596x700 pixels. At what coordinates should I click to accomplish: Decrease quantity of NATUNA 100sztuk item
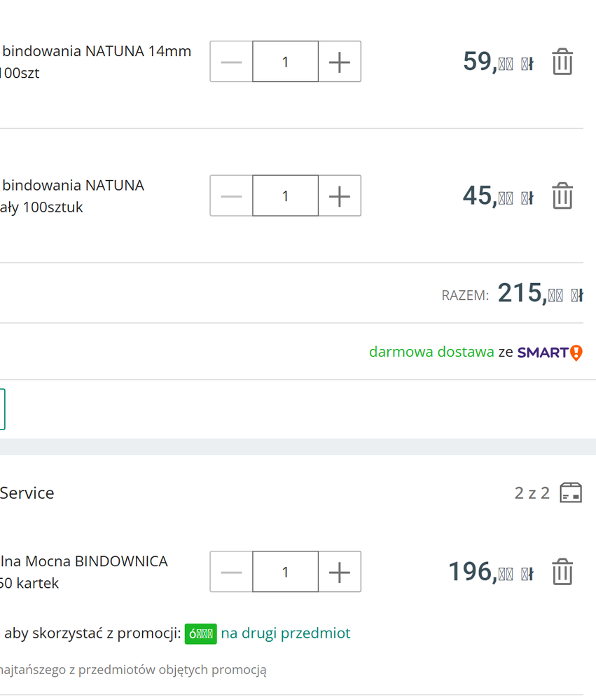click(x=231, y=196)
